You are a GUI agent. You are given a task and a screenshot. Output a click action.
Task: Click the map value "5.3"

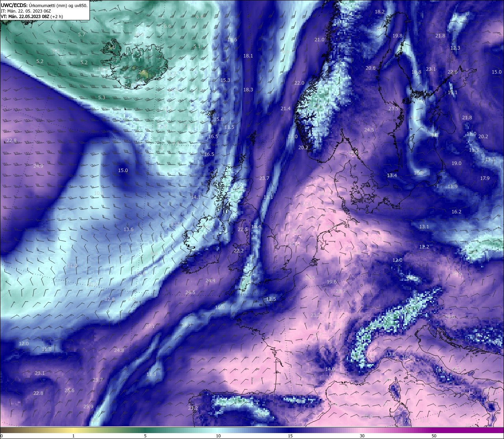(x=102, y=98)
